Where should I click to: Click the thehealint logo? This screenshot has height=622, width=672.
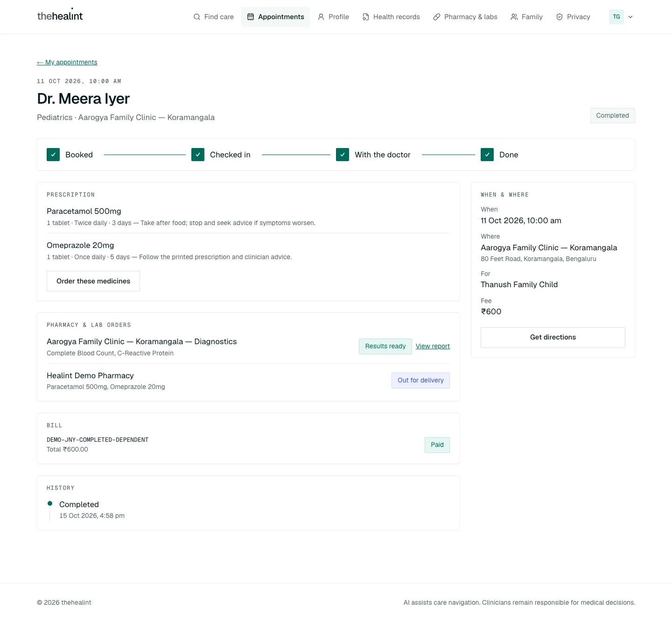60,15
